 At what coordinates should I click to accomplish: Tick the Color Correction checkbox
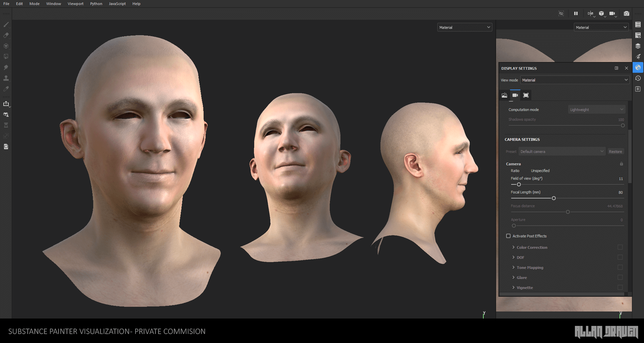pos(620,247)
